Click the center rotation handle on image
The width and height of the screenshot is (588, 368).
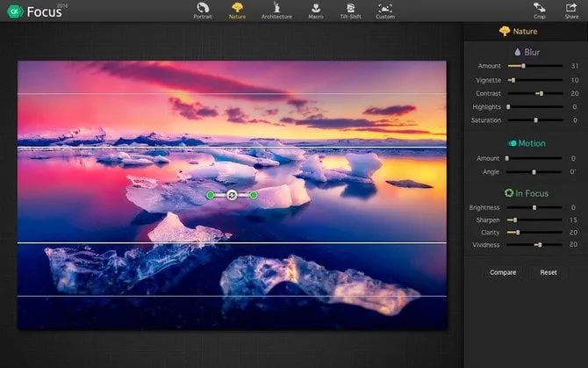232,195
